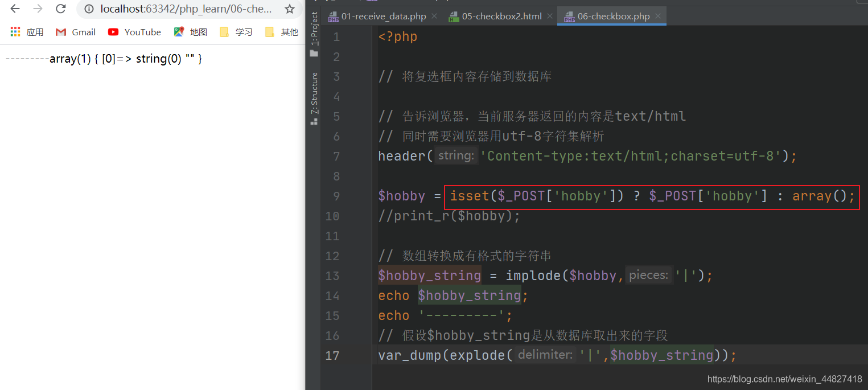The image size is (868, 390).
Task: Click the delimiter: parameter hint
Action: tap(545, 355)
